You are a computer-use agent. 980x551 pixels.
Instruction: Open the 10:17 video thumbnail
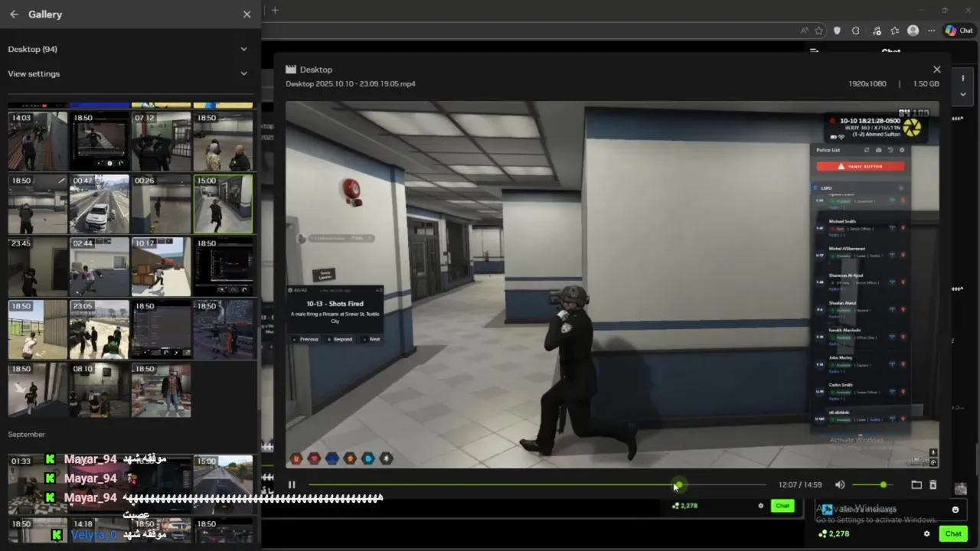pyautogui.click(x=161, y=266)
